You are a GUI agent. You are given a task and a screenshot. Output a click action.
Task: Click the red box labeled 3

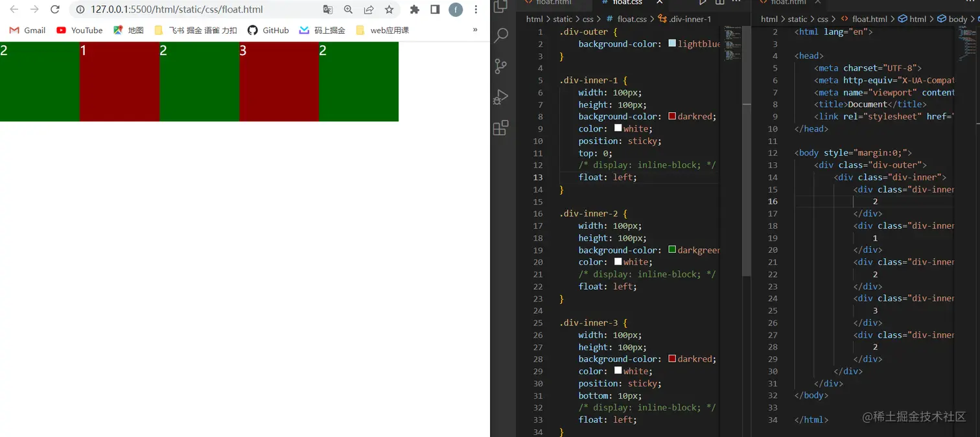(x=279, y=82)
